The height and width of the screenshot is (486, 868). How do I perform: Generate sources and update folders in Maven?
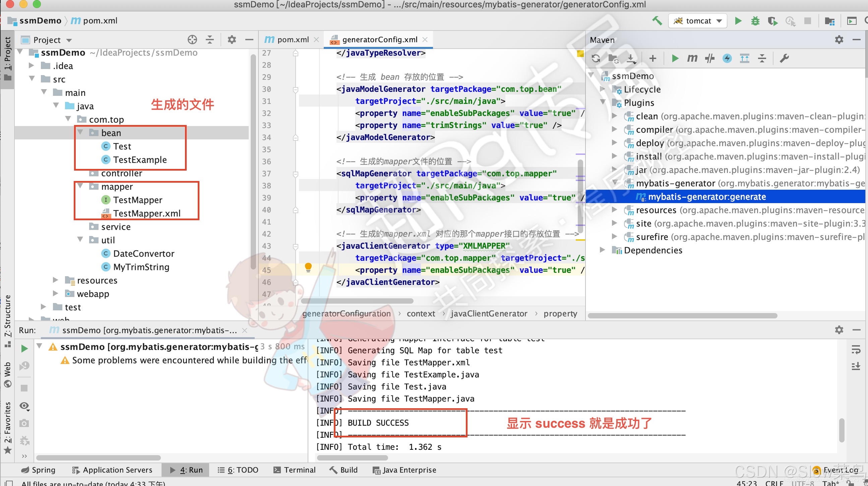coord(614,58)
